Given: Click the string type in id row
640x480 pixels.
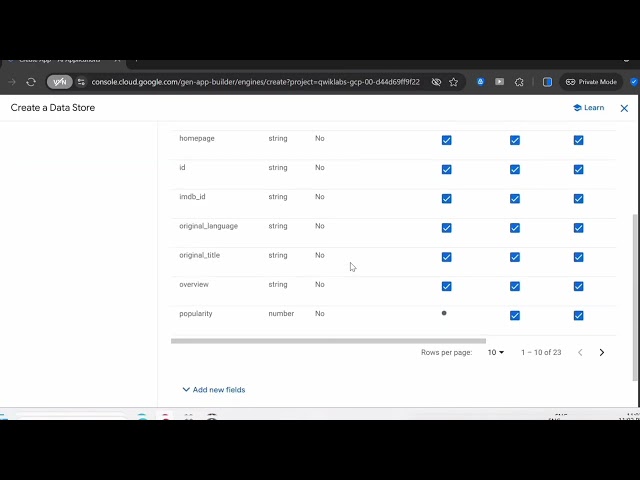Looking at the screenshot, I should pos(278,168).
